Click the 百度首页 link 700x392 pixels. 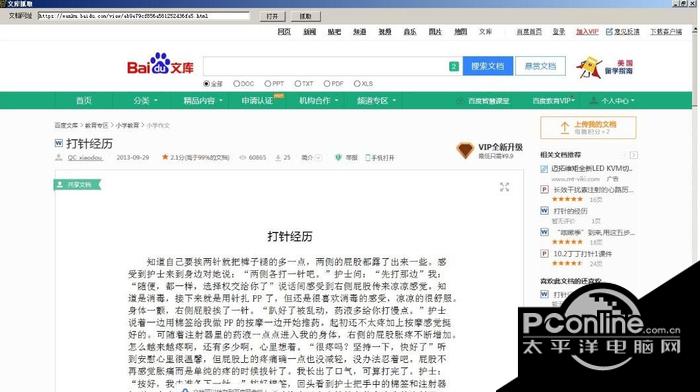529,32
